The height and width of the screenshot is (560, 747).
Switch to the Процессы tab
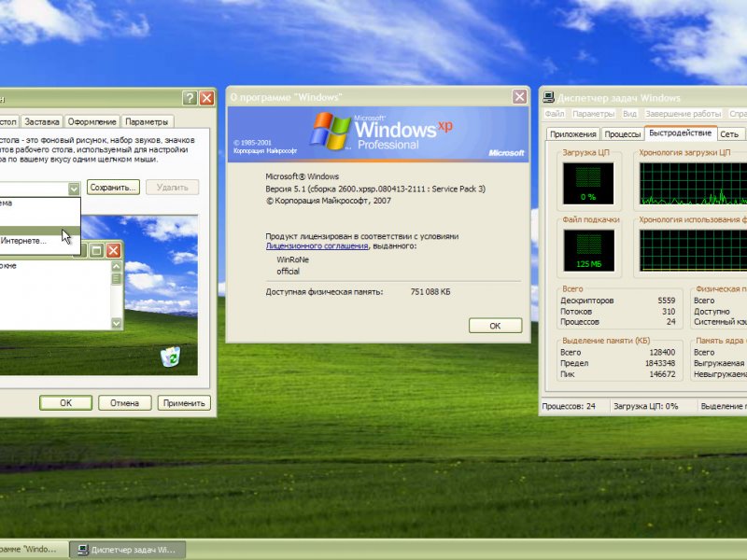[623, 134]
